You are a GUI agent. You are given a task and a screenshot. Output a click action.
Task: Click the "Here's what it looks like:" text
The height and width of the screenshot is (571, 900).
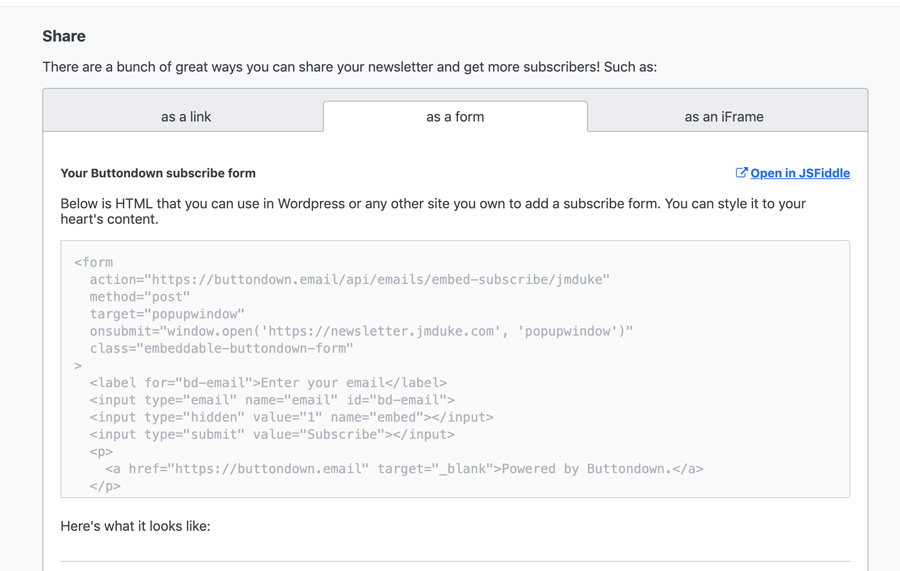pyautogui.click(x=135, y=526)
